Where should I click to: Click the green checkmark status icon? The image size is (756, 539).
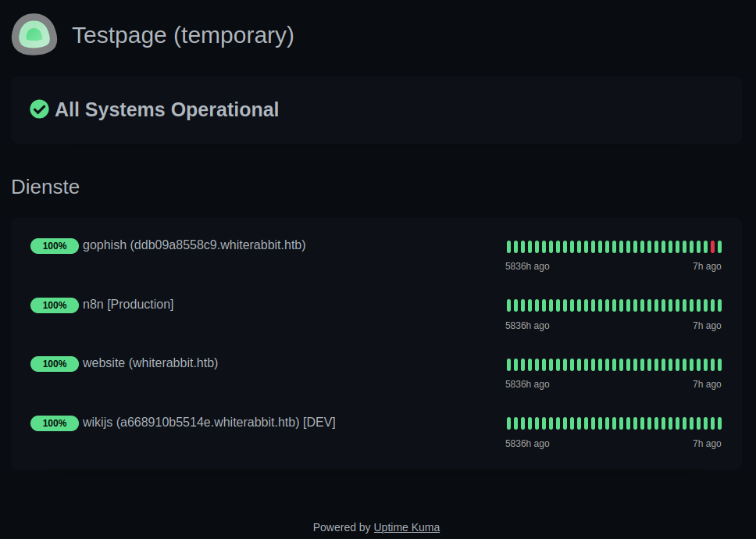[x=39, y=109]
